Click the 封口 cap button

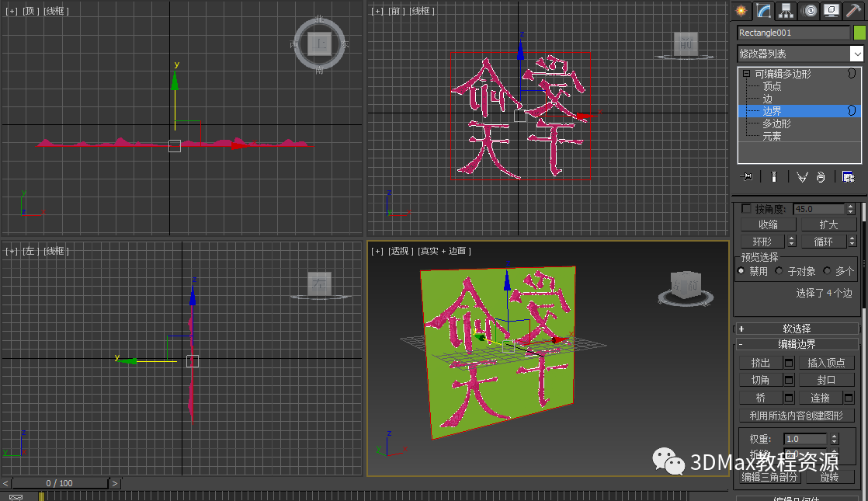(x=827, y=381)
